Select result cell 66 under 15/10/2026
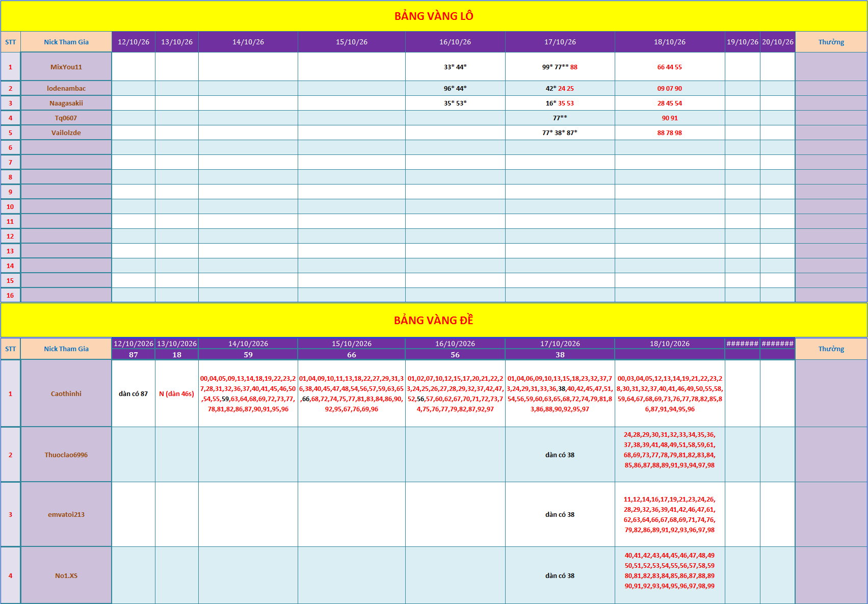868x604 pixels. pyautogui.click(x=352, y=355)
